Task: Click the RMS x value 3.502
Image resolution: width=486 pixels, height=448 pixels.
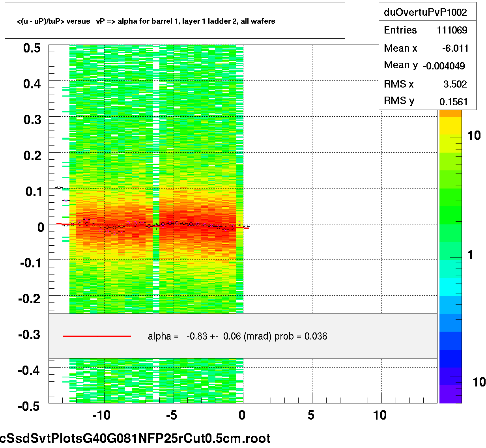Action: 455,84
